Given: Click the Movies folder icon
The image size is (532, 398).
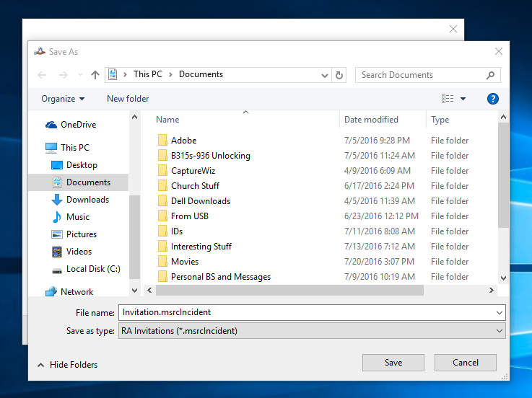Looking at the screenshot, I should coord(162,262).
